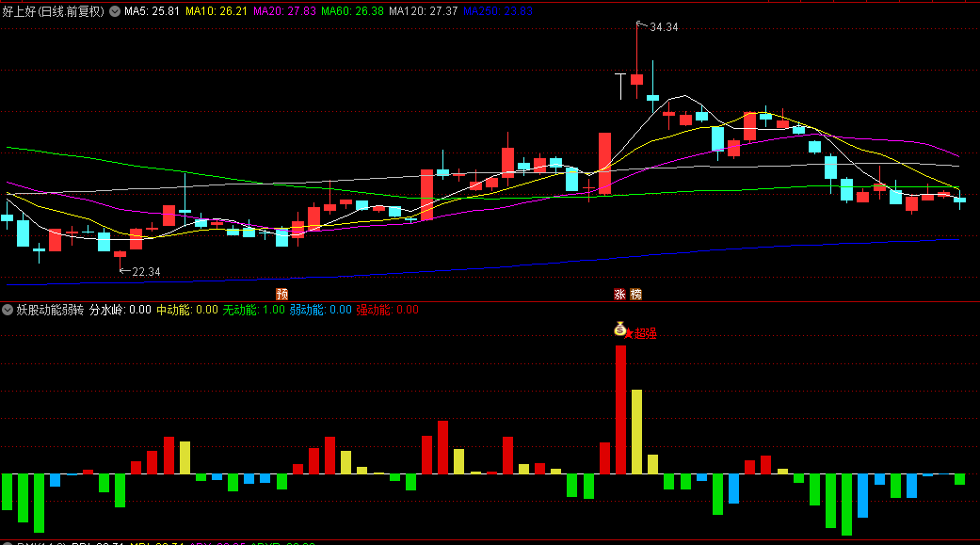Click the 榜 marker below the candlesticks
Image resolution: width=980 pixels, height=545 pixels.
(636, 294)
